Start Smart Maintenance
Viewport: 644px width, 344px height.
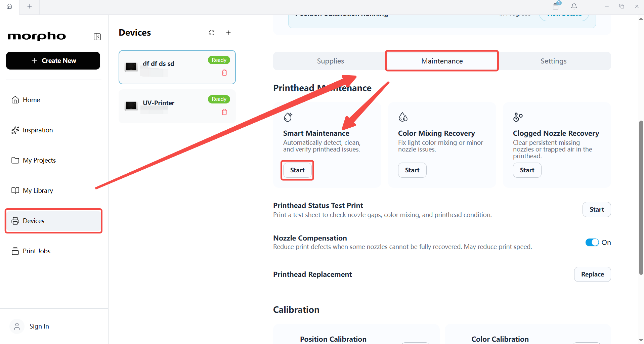click(297, 170)
